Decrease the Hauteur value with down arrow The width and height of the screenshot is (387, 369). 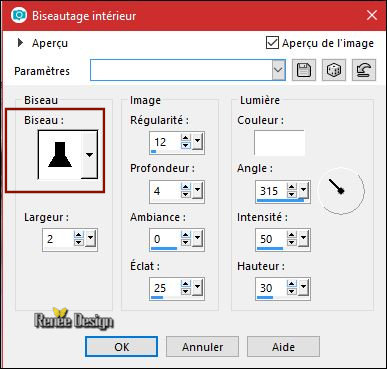(292, 291)
